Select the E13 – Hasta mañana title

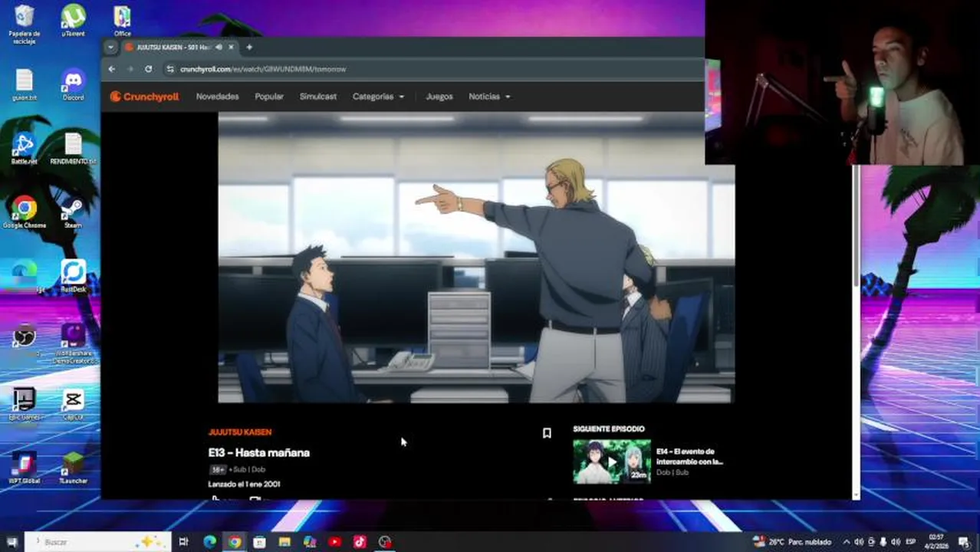pyautogui.click(x=258, y=453)
